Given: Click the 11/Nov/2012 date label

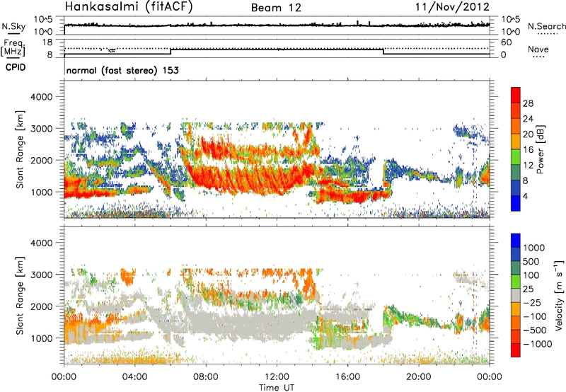Looking at the screenshot, I should pyautogui.click(x=452, y=6).
